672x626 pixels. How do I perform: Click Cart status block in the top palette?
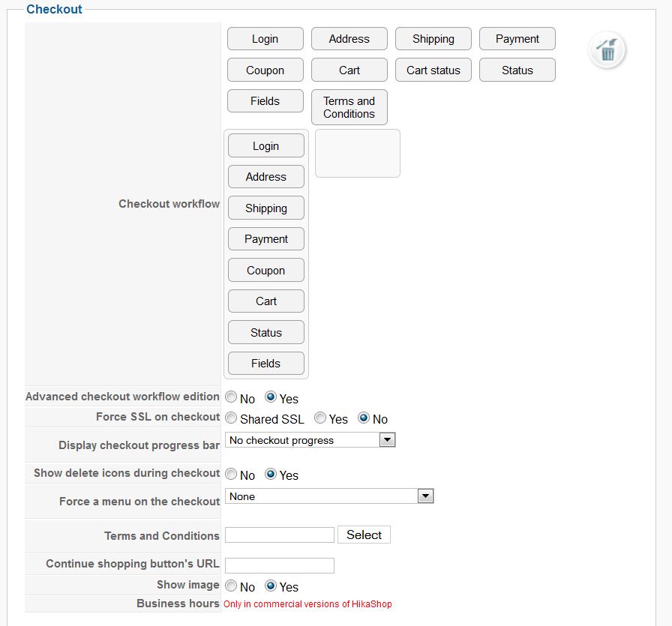(433, 70)
